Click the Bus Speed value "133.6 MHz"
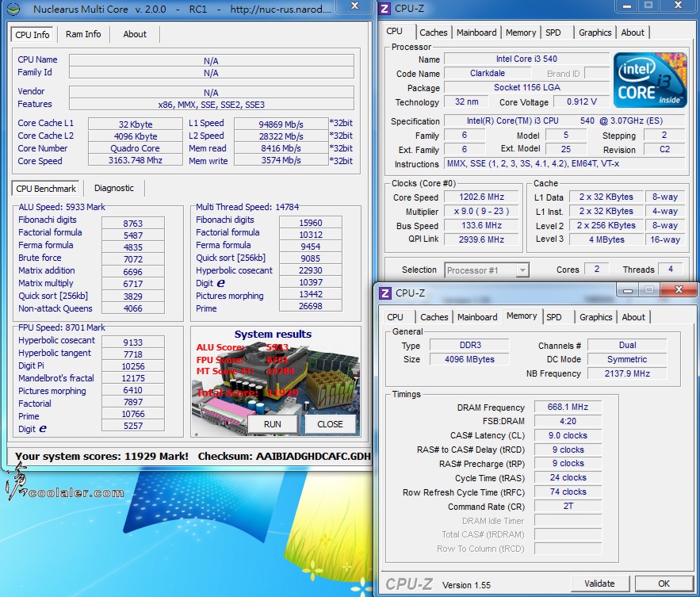The width and height of the screenshot is (700, 597). click(x=482, y=225)
